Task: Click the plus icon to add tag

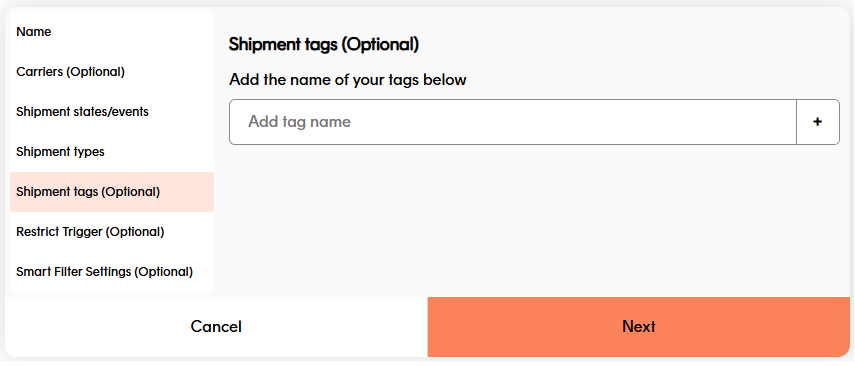Action: 817,122
